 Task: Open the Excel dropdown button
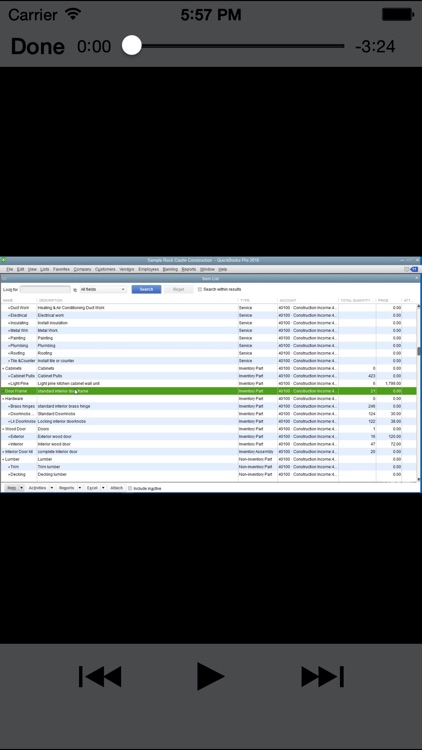click(95, 488)
